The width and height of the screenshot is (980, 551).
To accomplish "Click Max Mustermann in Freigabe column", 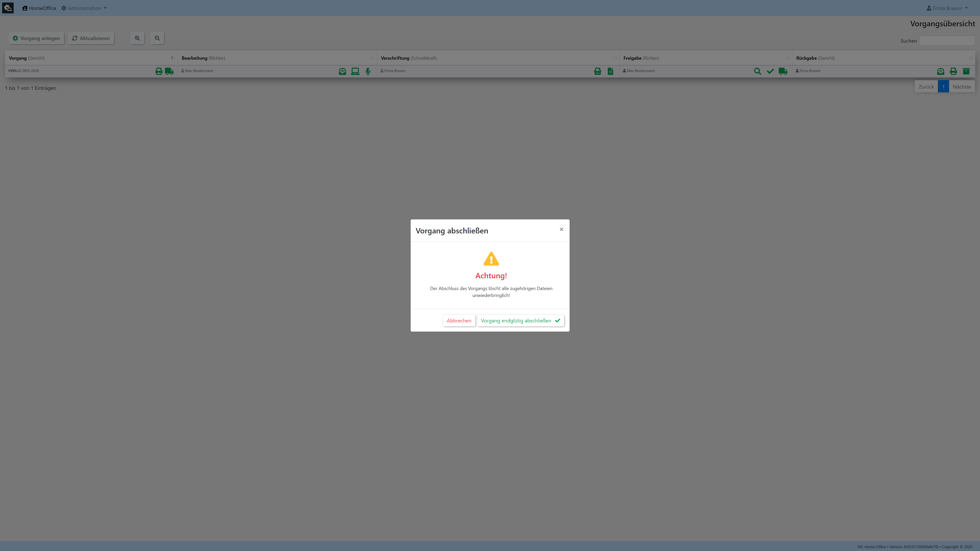I will point(641,71).
